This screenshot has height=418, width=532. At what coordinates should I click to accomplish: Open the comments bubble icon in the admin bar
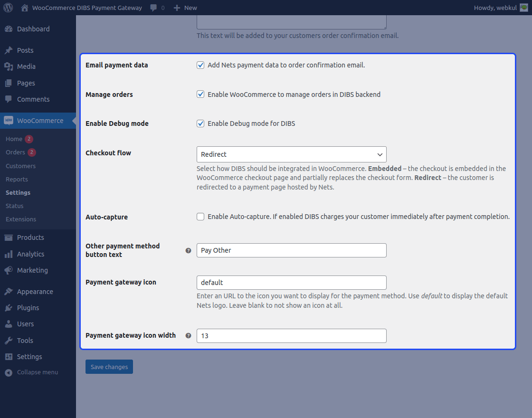[153, 8]
